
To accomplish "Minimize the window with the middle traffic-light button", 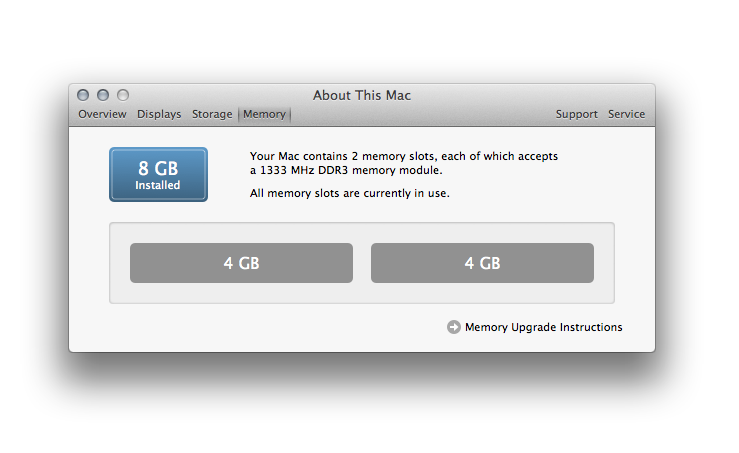I will [103, 95].
